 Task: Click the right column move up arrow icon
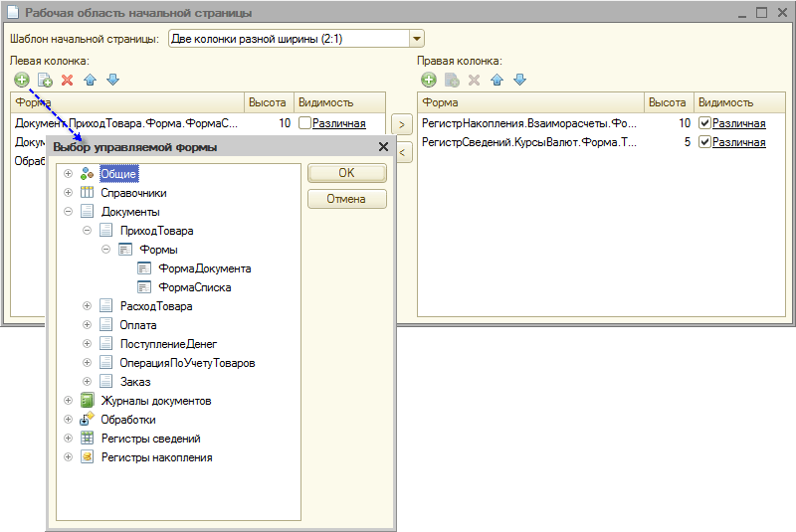pos(497,80)
